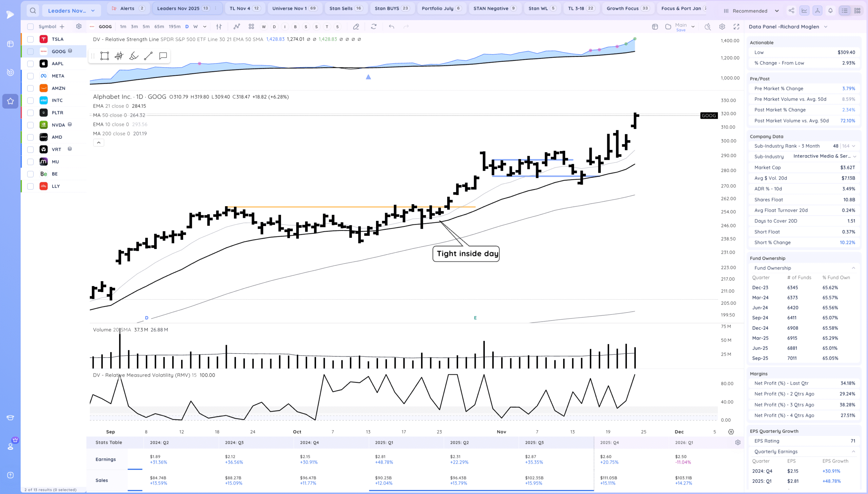Open the alerts bell icon
This screenshot has width=868, height=494.
click(830, 11)
